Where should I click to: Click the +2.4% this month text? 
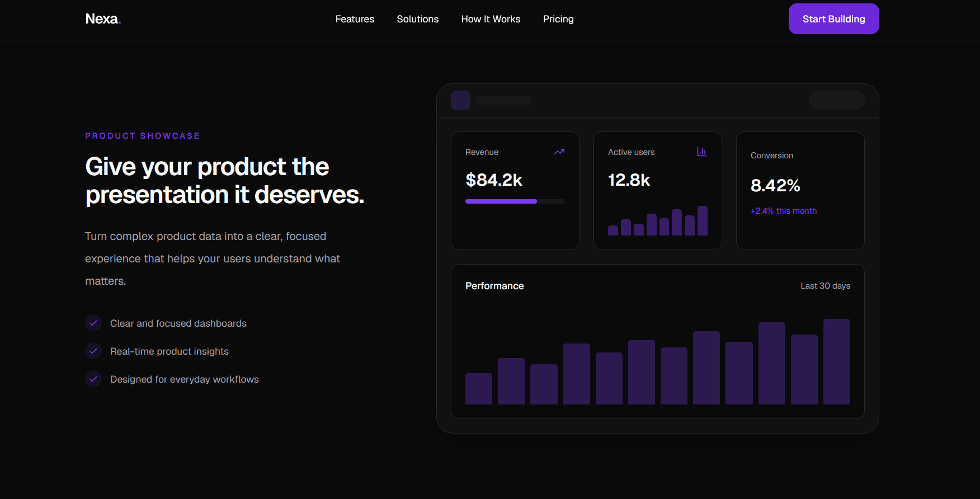pyautogui.click(x=784, y=211)
